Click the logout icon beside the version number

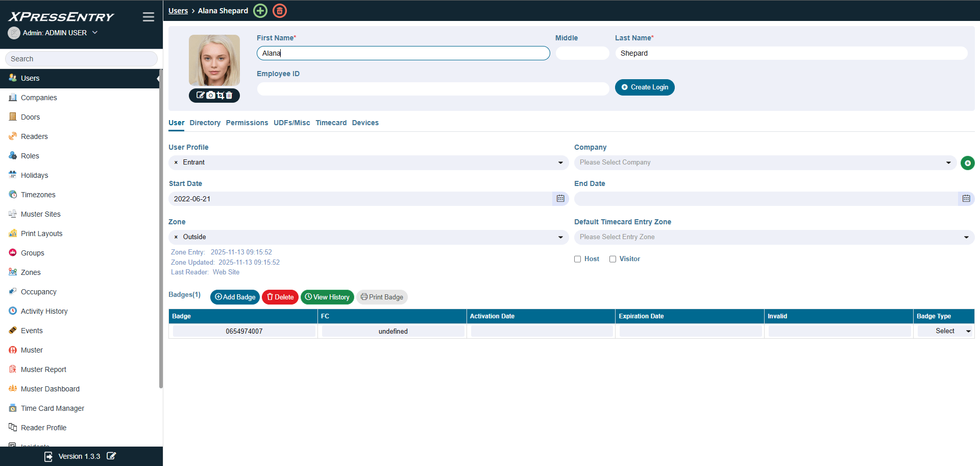tap(48, 456)
